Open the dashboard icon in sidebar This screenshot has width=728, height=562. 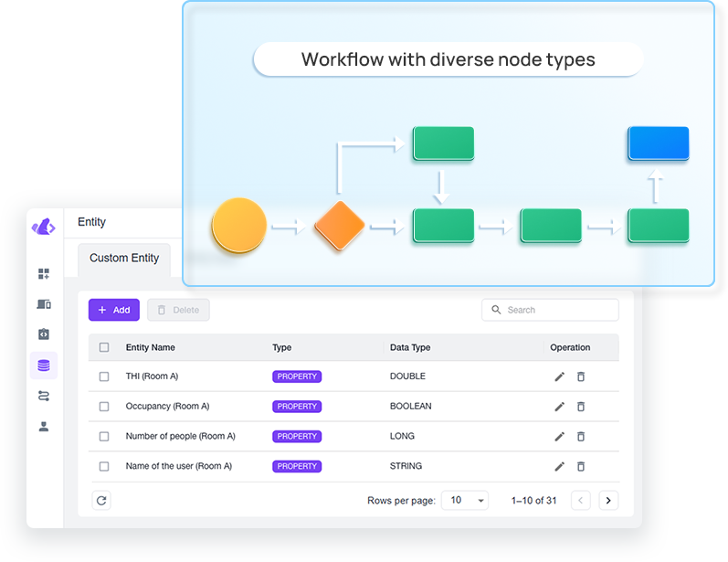point(44,274)
